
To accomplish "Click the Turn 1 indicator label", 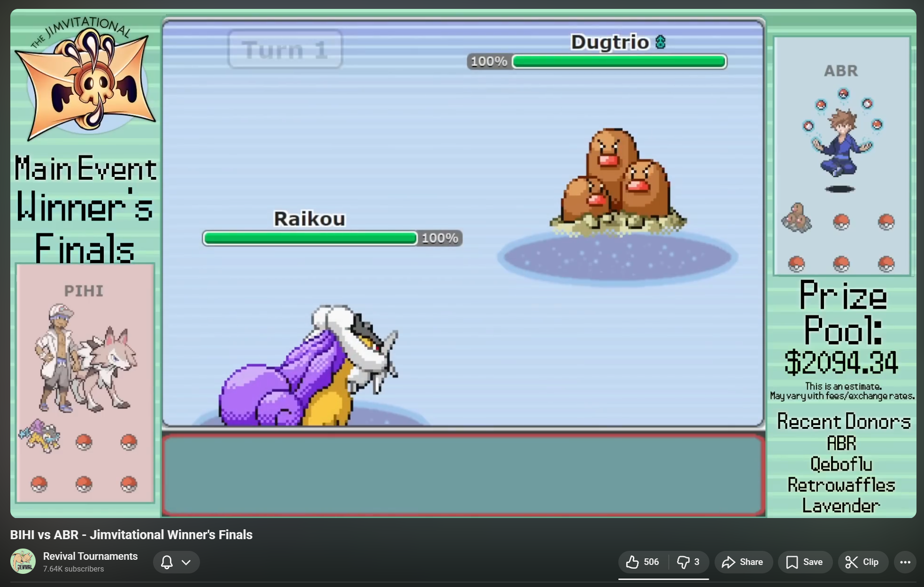I will point(285,50).
